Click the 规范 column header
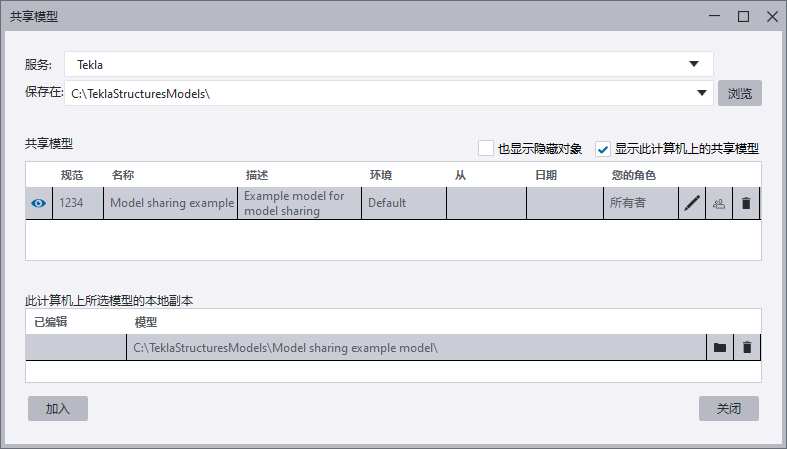The width and height of the screenshot is (787, 449). [72, 175]
